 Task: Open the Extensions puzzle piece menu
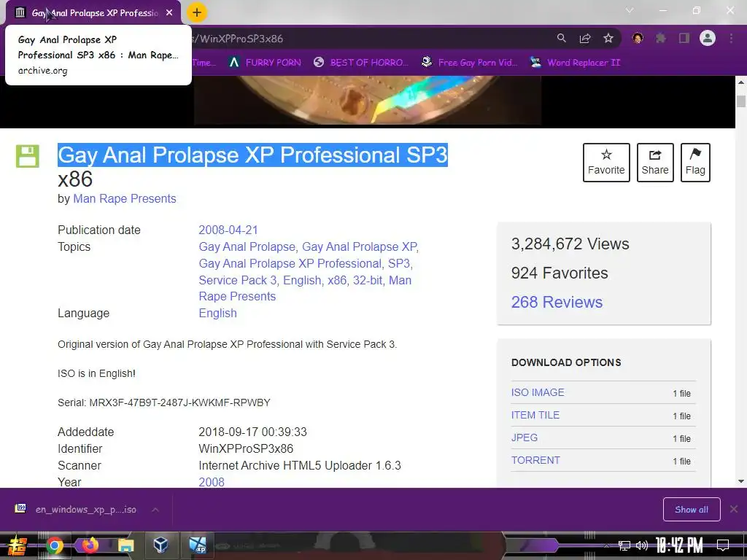point(661,38)
